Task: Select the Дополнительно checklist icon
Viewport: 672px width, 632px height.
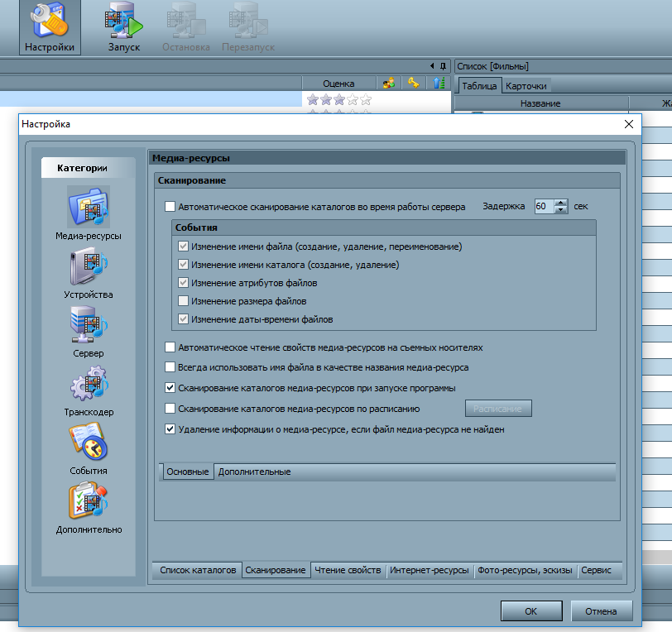Action: point(88,501)
